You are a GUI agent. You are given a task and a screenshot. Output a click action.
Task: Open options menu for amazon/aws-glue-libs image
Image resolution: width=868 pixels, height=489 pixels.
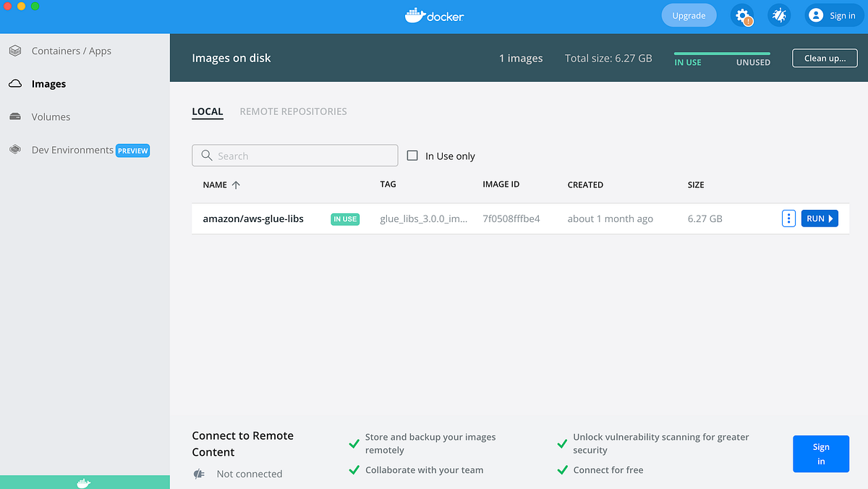coord(788,218)
